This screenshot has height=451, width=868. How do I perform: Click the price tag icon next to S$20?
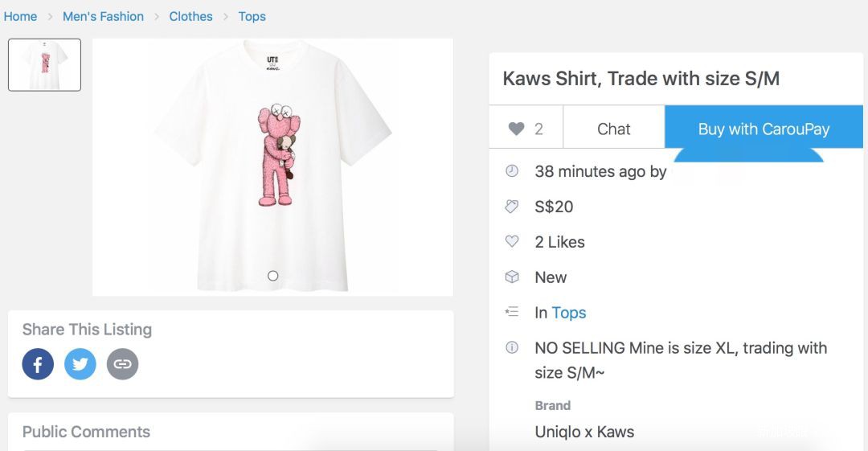coord(512,207)
